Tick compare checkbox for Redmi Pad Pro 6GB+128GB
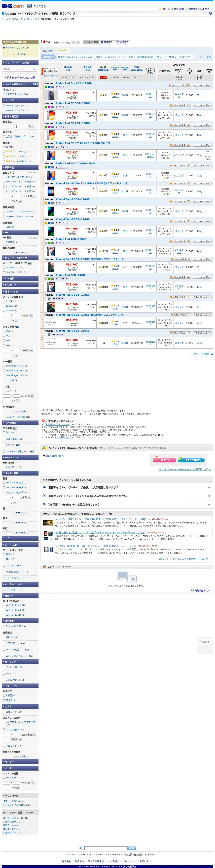 click(x=42, y=91)
